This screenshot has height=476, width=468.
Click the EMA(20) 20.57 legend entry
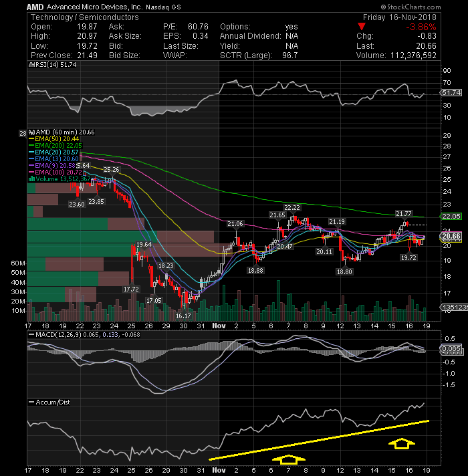tap(57, 152)
